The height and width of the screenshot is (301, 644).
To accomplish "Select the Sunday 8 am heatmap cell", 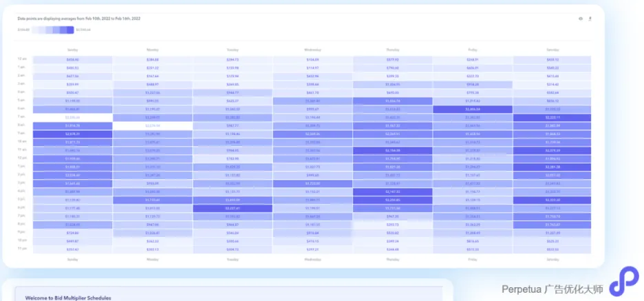I will click(72, 126).
